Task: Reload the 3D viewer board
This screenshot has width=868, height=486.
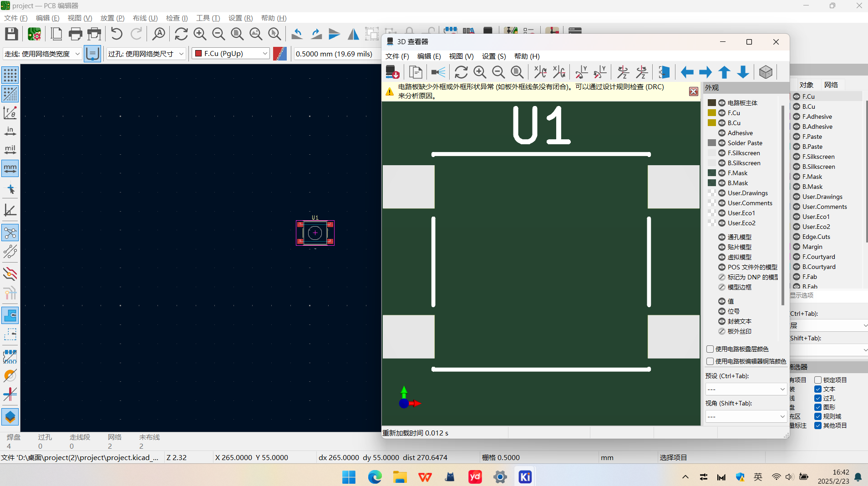Action: (x=461, y=72)
